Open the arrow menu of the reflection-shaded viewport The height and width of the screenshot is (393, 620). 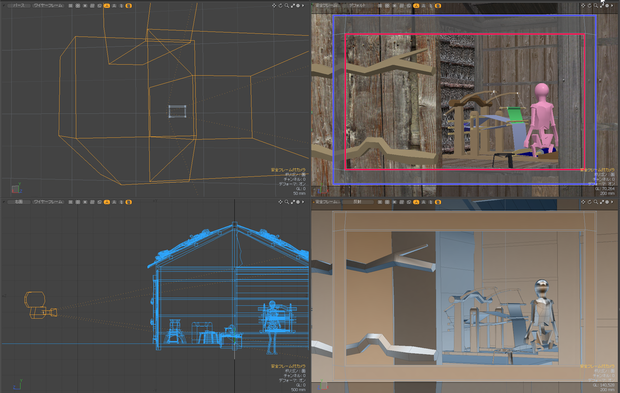click(612, 202)
